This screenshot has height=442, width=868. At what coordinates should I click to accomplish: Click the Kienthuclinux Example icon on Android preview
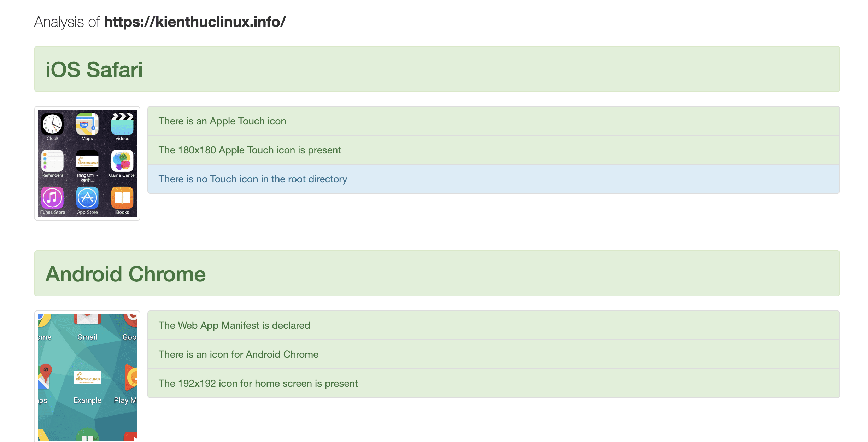(87, 378)
